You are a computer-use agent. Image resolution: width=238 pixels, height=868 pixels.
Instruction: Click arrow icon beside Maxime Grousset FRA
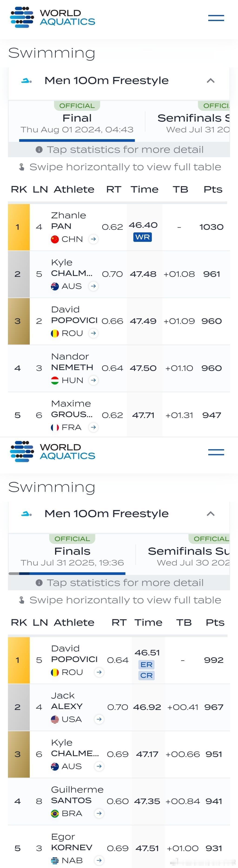pyautogui.click(x=93, y=427)
